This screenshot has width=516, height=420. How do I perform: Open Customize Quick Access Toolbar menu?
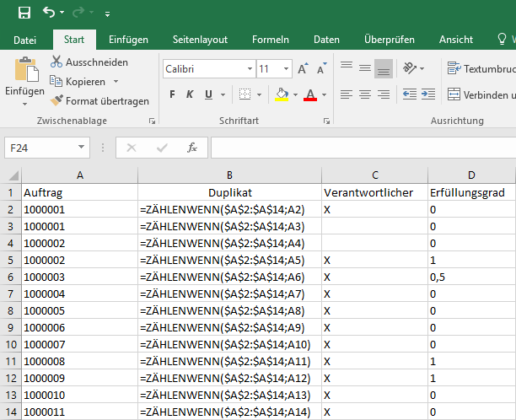coord(107,13)
